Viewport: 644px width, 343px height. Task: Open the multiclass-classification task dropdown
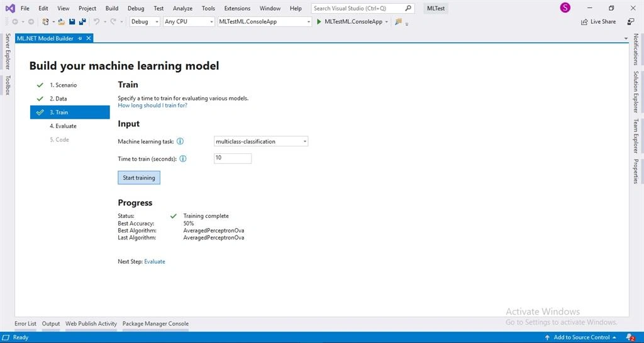pyautogui.click(x=261, y=141)
